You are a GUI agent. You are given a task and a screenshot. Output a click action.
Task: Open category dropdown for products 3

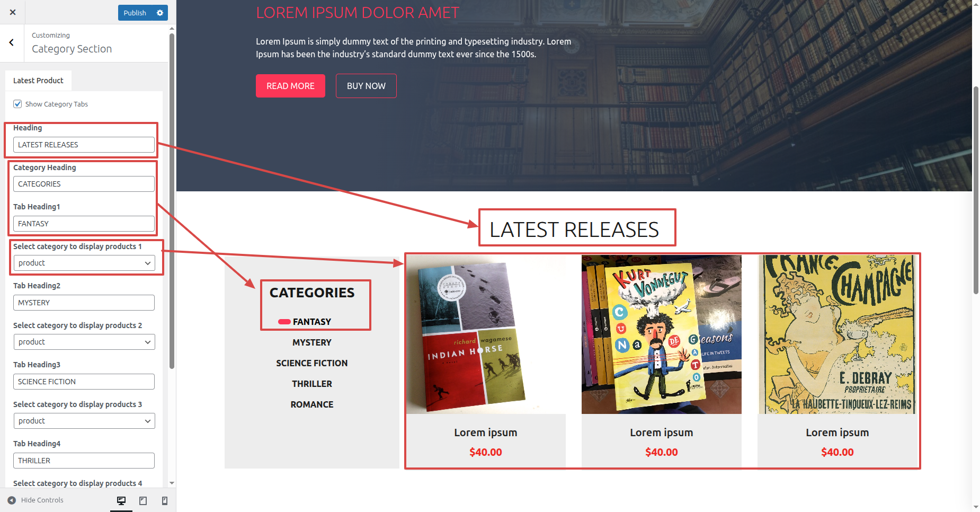84,421
